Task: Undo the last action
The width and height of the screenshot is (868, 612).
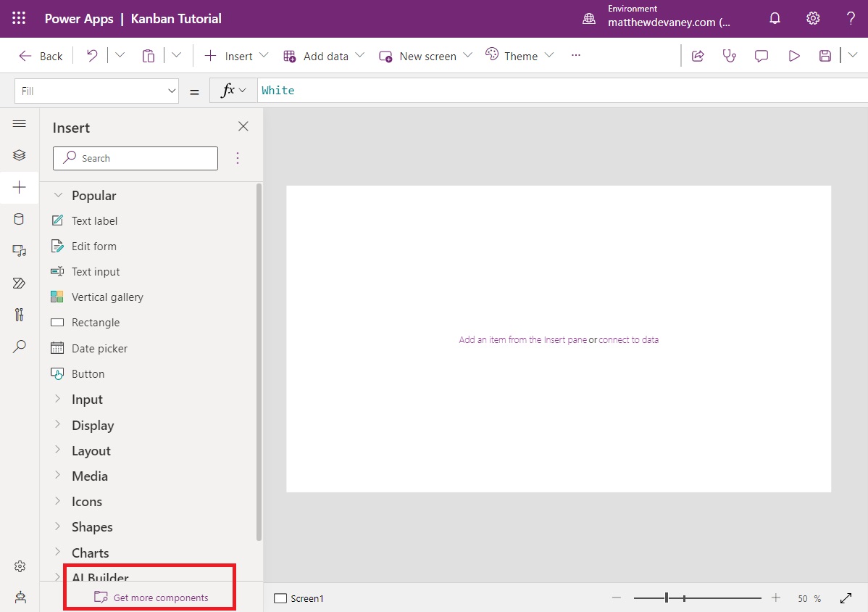Action: coord(92,55)
